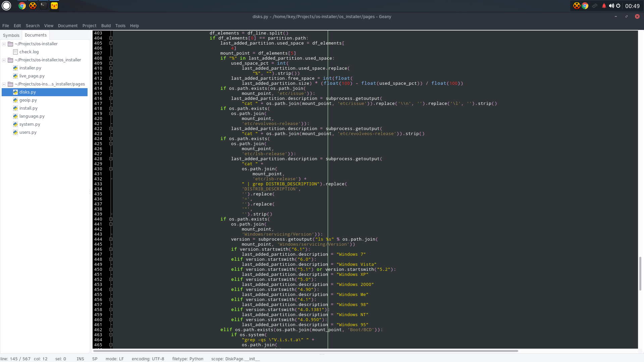
Task: Open the Project menu
Action: [x=89, y=26]
